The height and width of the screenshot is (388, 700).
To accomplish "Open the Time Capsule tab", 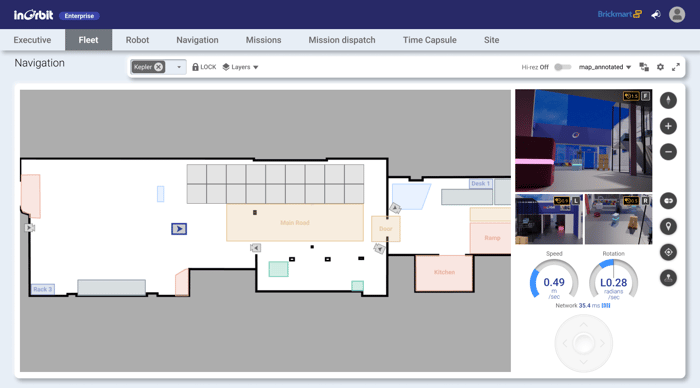I will coord(429,40).
